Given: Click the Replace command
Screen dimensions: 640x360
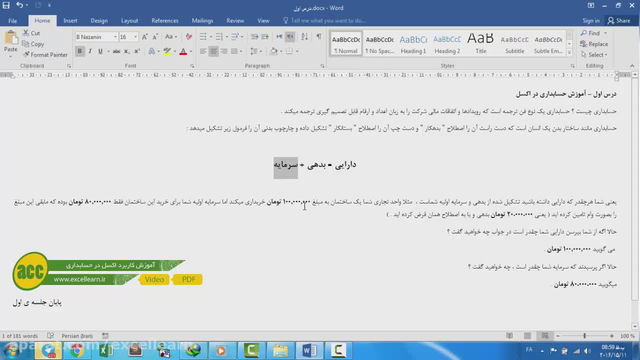Looking at the screenshot, I should click(x=594, y=44).
